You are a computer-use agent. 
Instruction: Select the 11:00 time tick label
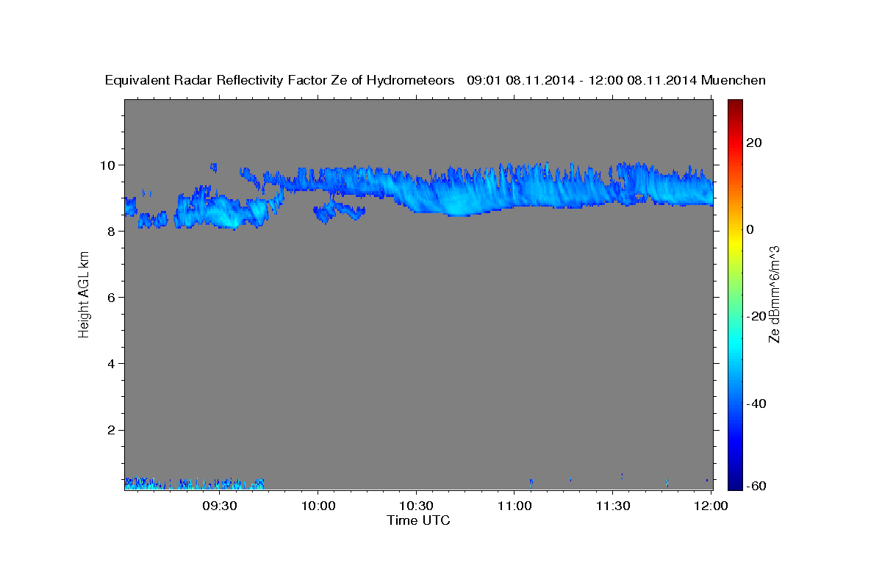[x=514, y=506]
